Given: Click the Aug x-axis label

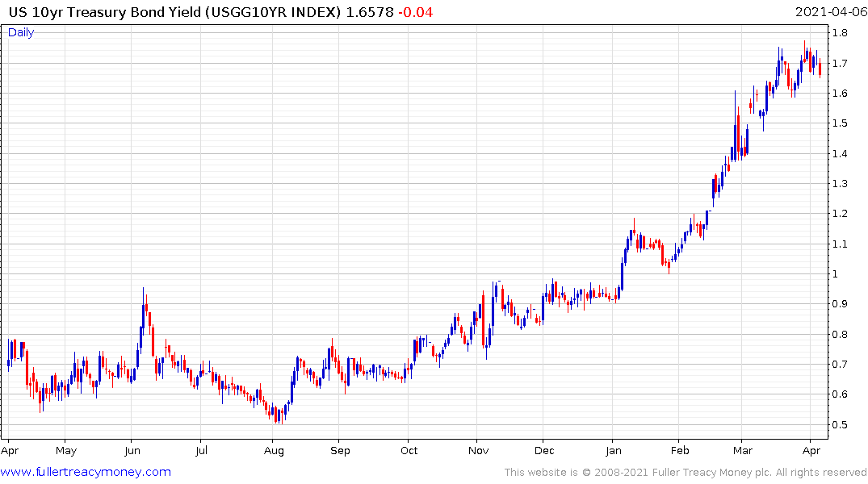Looking at the screenshot, I should coord(274,451).
